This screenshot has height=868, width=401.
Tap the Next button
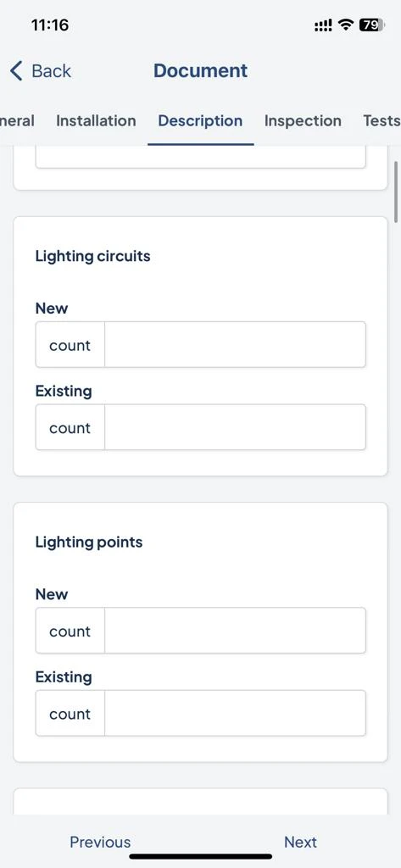point(300,842)
